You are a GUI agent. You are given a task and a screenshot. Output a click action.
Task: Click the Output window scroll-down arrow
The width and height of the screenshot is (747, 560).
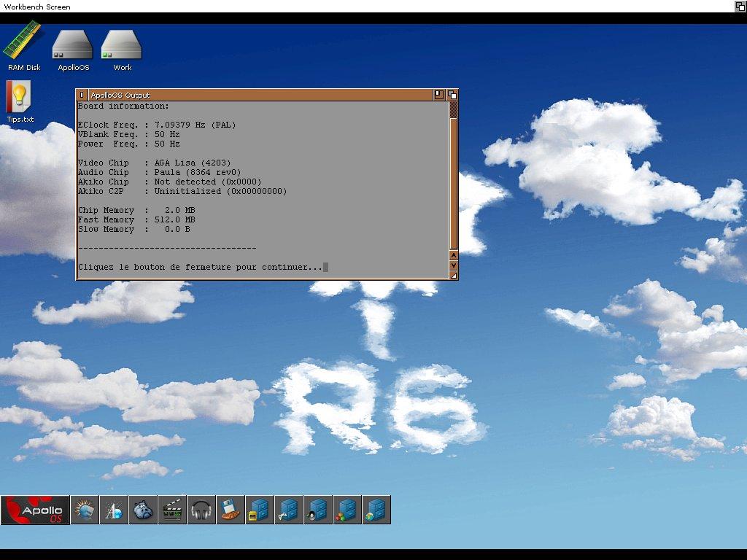454,265
